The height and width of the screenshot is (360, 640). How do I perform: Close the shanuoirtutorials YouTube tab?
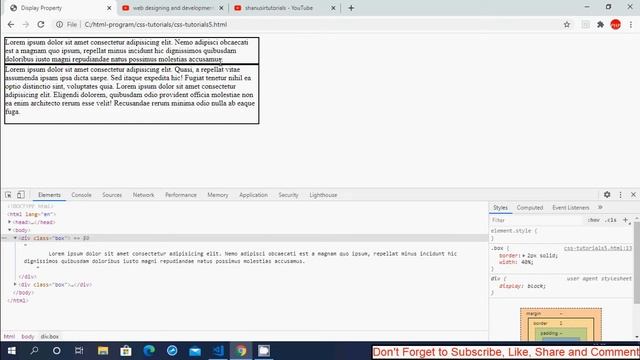(333, 8)
